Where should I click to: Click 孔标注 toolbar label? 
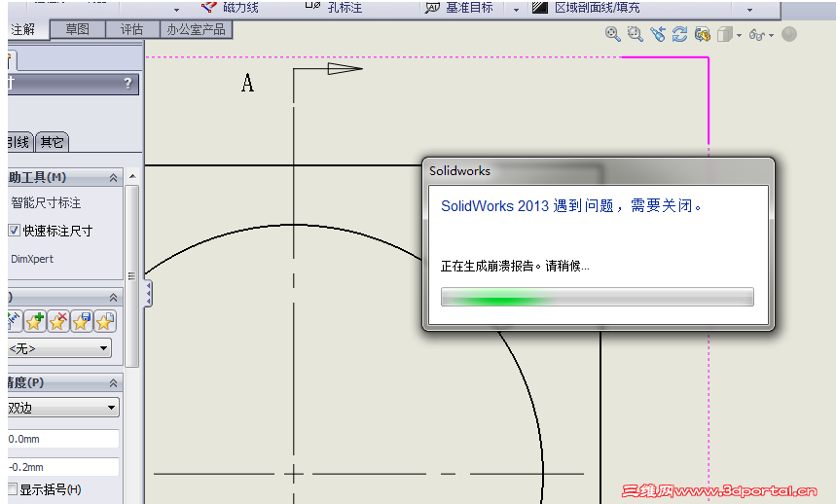345,8
